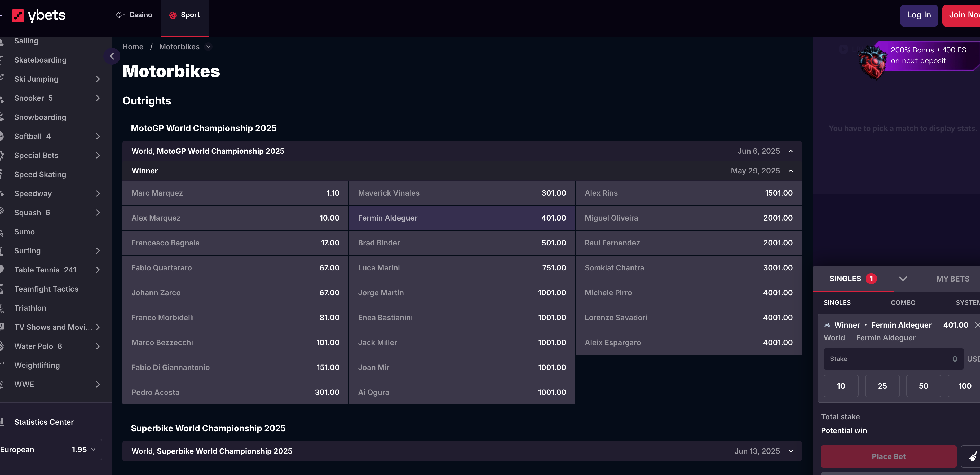Collapse World MotoGP World Championship 2025 section
Screen dimensions: 980x475
coord(791,151)
